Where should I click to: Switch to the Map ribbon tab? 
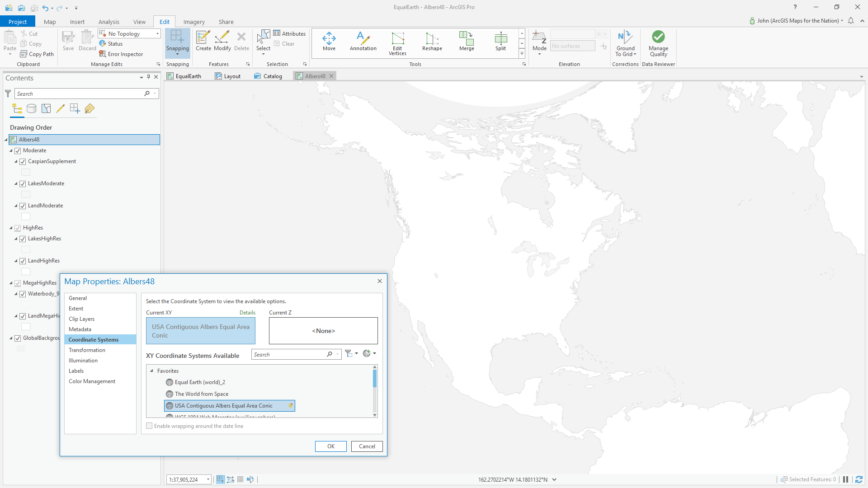(50, 22)
